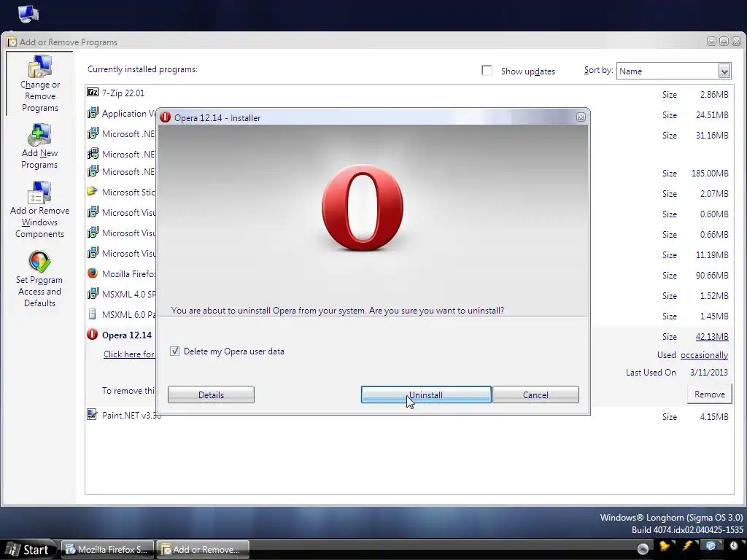Click the Microsoft Sticky notes icon

click(x=93, y=192)
